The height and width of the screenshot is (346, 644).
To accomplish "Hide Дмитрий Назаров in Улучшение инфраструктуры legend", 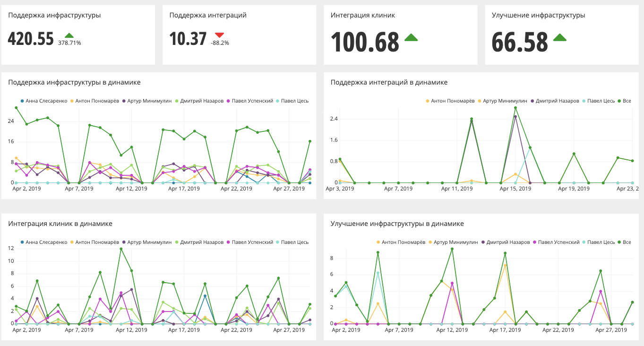I will pos(505,242).
